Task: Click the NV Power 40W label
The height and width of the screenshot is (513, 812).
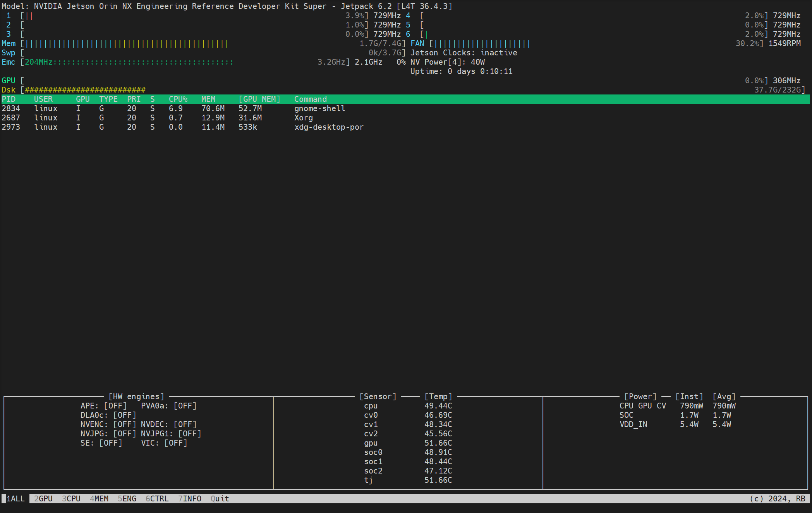Action: point(447,62)
